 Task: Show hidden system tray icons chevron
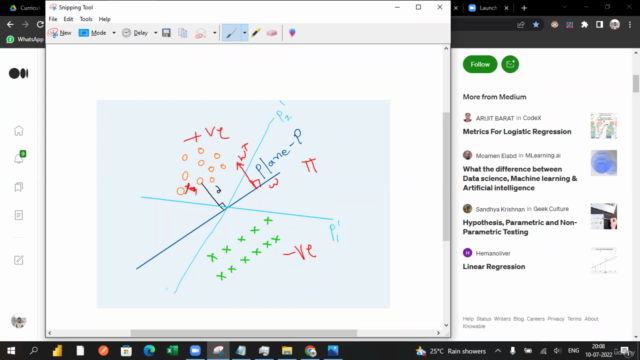pyautogui.click(x=498, y=351)
